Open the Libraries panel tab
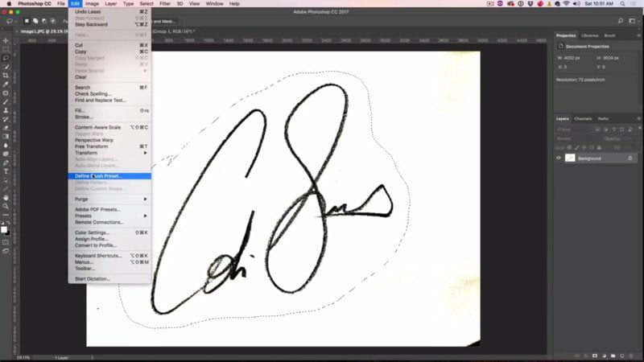 click(589, 35)
